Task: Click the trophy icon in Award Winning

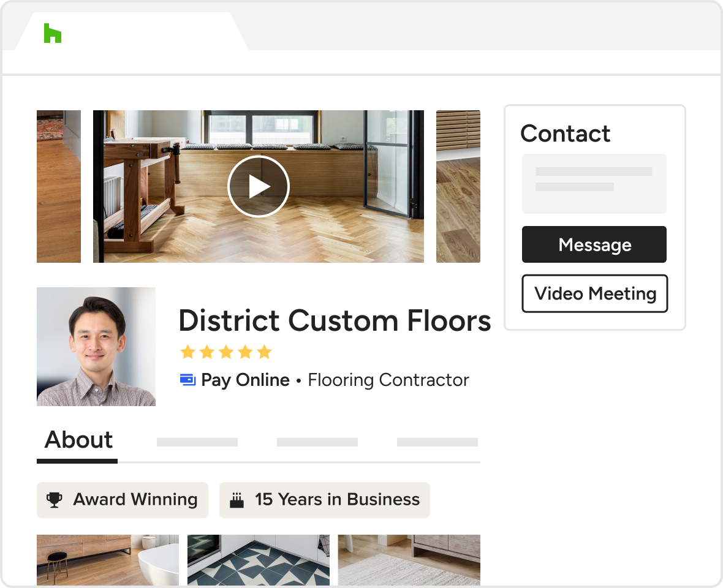Action: coord(55,500)
